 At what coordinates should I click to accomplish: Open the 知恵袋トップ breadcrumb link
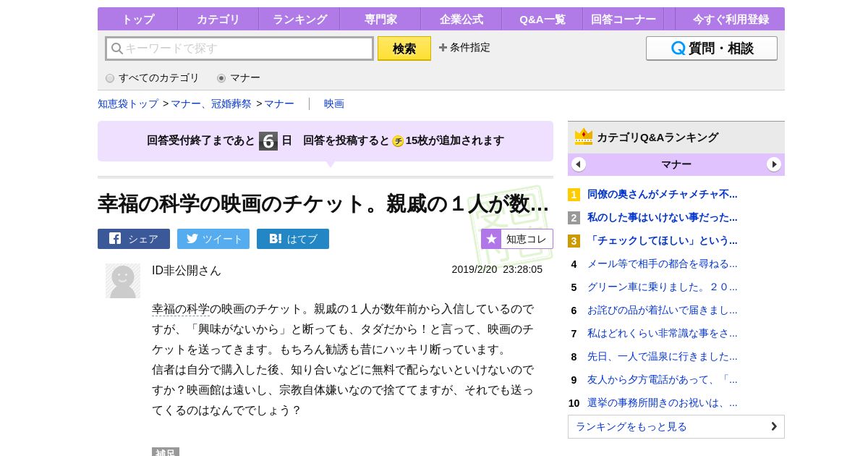tap(128, 104)
